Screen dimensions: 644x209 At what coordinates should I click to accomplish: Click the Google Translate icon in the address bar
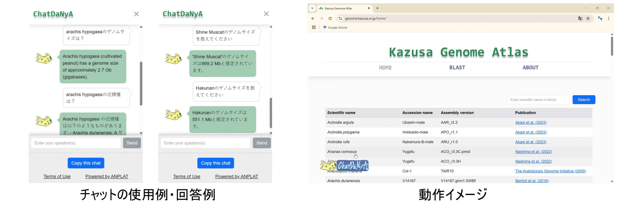click(x=580, y=19)
